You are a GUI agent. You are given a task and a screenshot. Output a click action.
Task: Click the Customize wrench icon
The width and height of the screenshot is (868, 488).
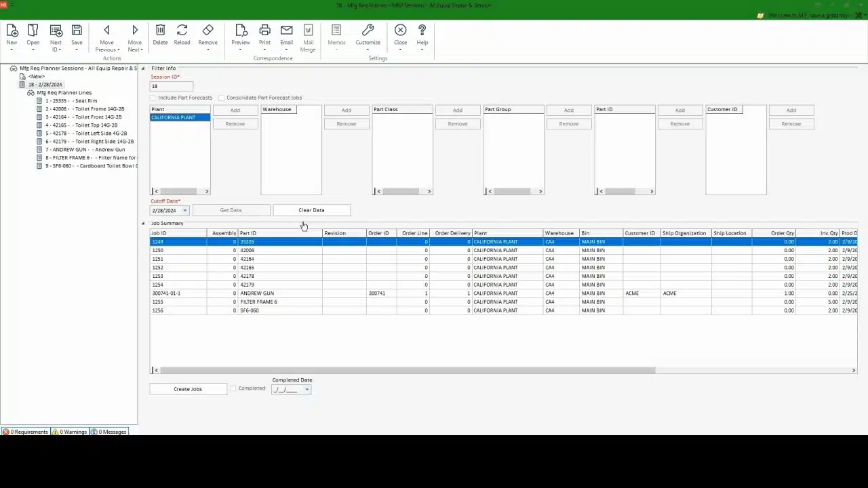(368, 30)
